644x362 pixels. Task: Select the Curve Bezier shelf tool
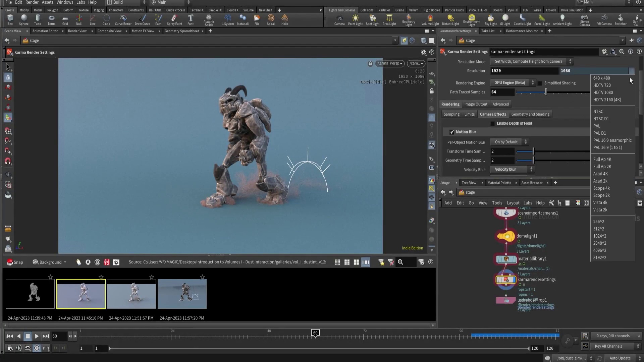tap(123, 20)
